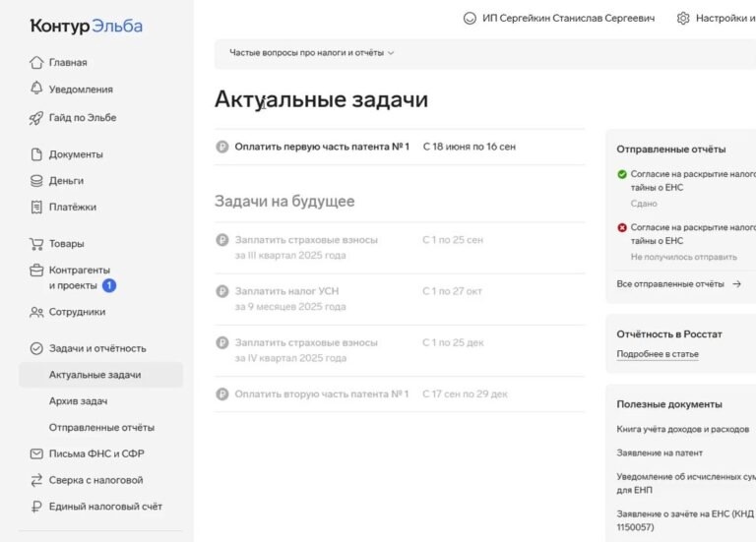This screenshot has height=542, width=756.
Task: Open Уведомления in the sidebar
Action: pos(81,90)
